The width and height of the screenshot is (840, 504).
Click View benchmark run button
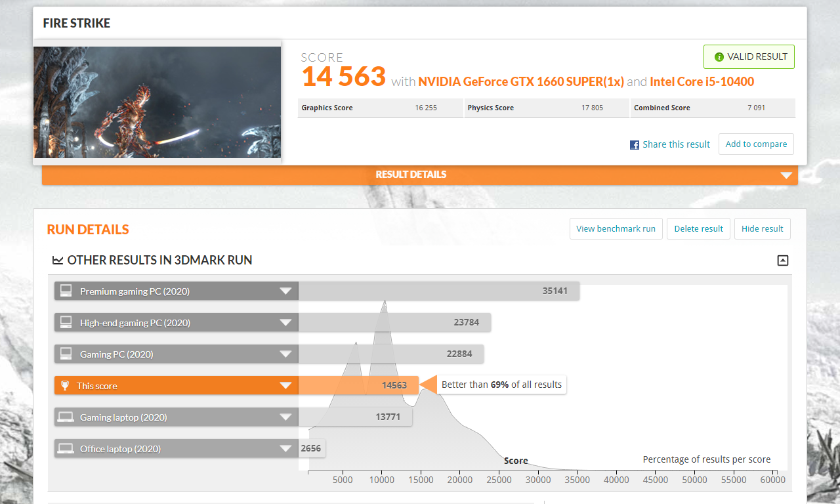pyautogui.click(x=616, y=229)
